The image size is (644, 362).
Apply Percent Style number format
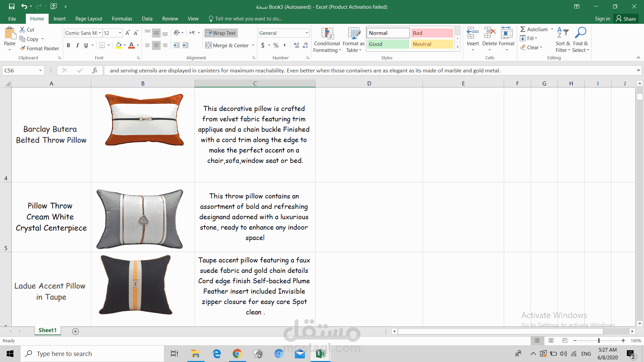[276, 45]
